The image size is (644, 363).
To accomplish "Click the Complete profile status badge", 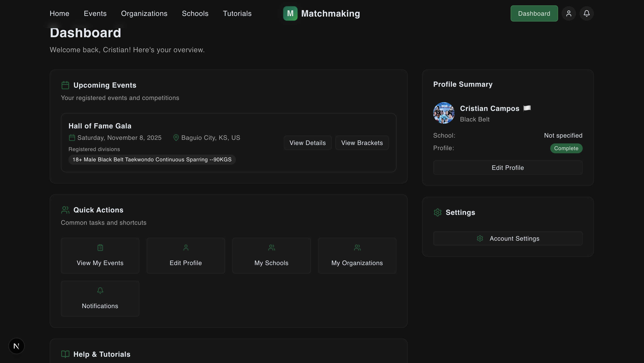I will click(566, 148).
